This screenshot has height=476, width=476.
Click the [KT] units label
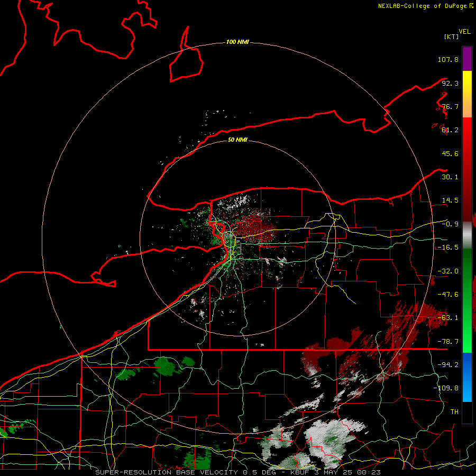point(451,36)
